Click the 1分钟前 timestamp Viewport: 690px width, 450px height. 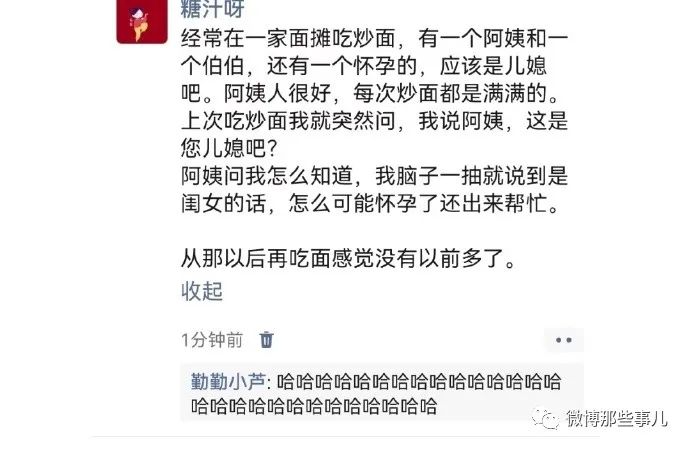click(x=212, y=340)
